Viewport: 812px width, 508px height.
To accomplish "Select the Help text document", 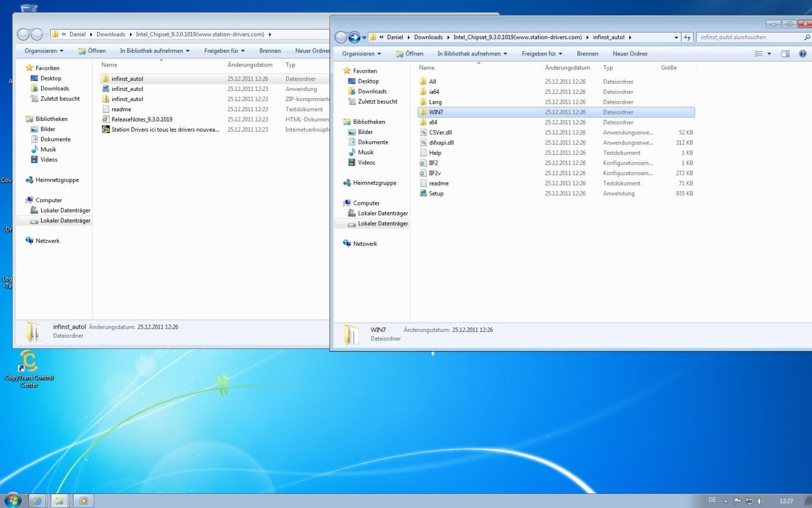I will tap(435, 153).
